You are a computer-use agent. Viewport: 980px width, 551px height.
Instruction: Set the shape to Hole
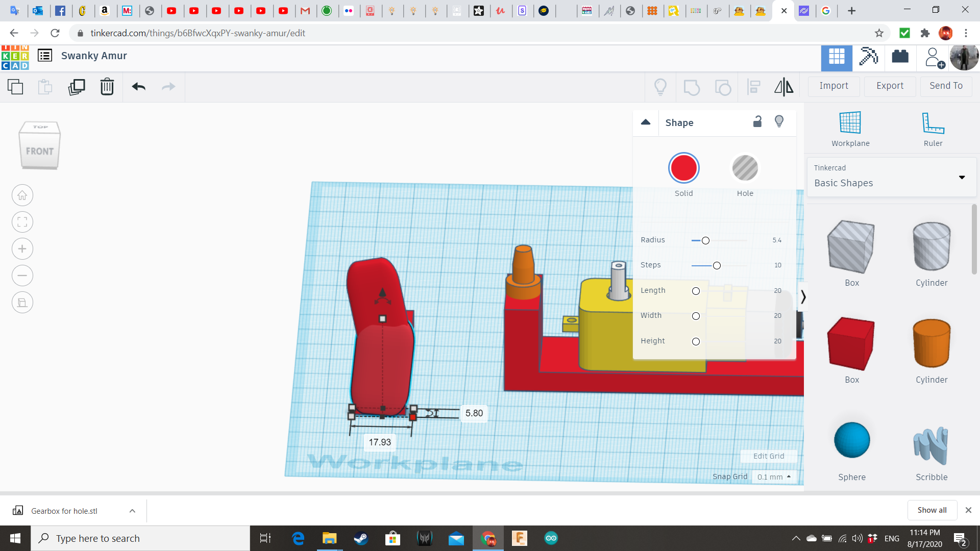745,168
